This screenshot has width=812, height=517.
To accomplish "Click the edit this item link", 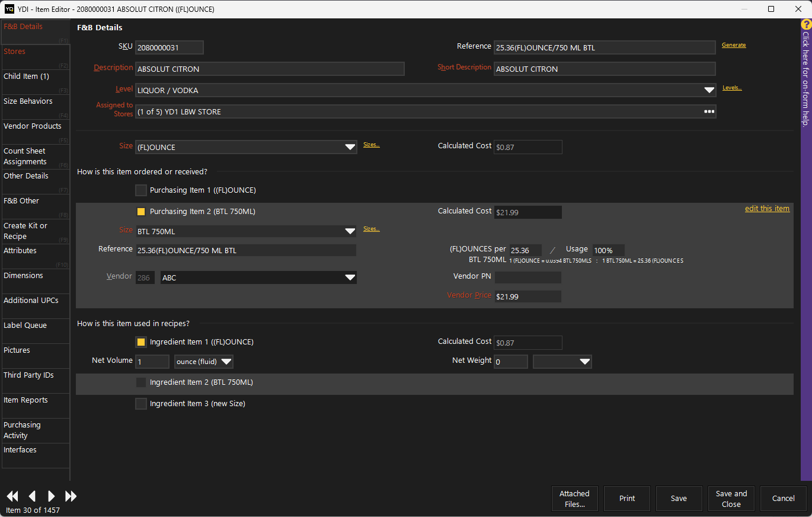I will point(767,208).
